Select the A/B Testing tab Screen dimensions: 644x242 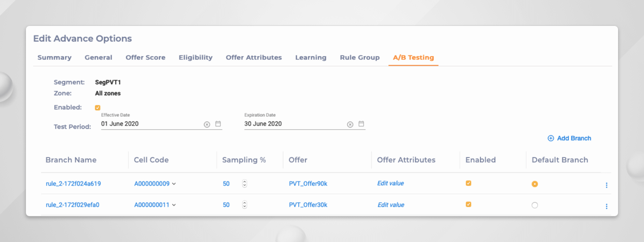413,57
